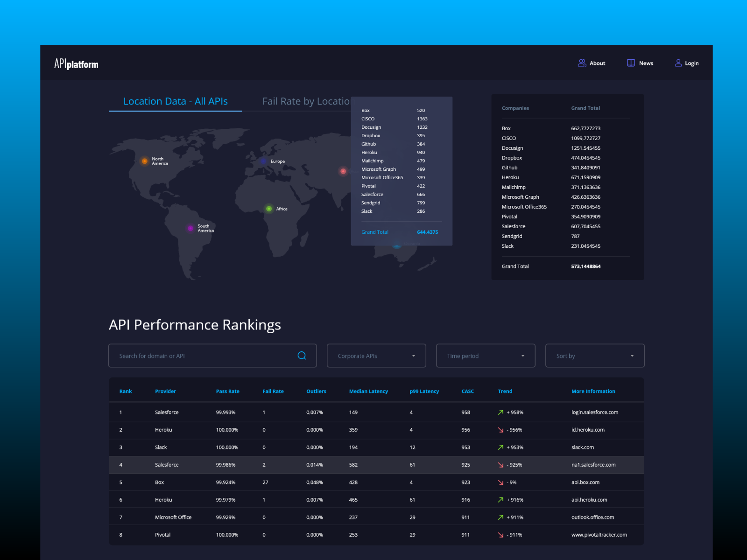Select the South America purple map marker
The image size is (747, 560).
click(x=190, y=228)
